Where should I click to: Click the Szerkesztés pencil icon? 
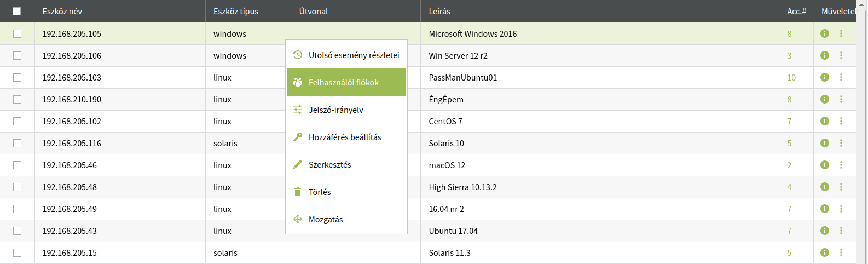[298, 164]
